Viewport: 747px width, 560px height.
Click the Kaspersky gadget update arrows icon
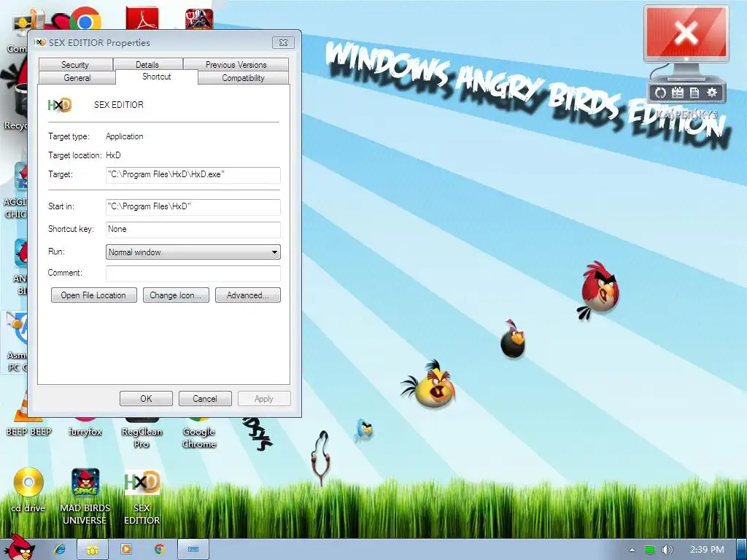660,93
